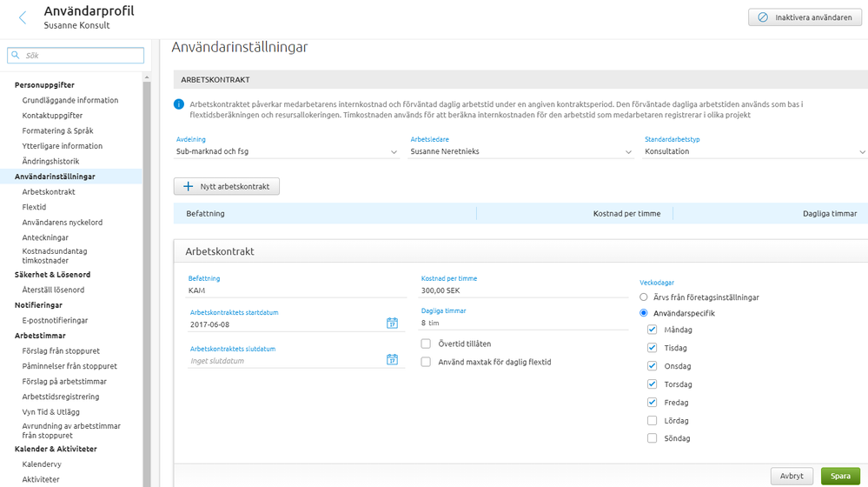The width and height of the screenshot is (868, 487).
Task: Open the Standardarbetstyp dropdown
Action: coord(862,152)
